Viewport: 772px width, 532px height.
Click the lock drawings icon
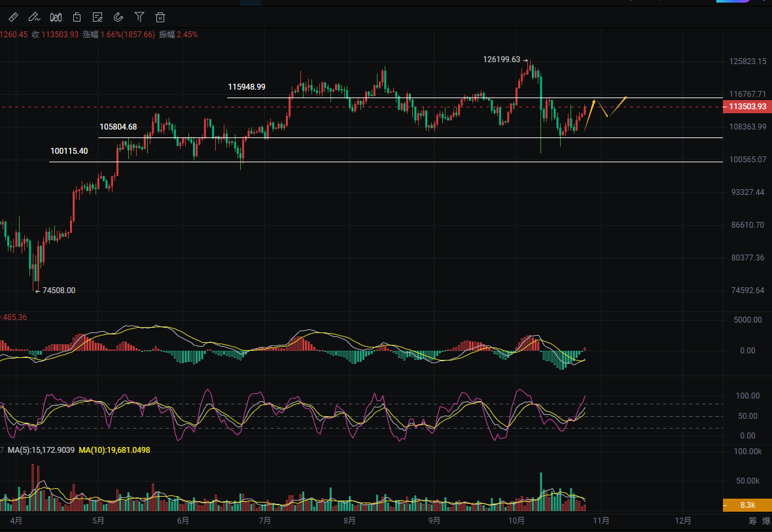tap(77, 17)
